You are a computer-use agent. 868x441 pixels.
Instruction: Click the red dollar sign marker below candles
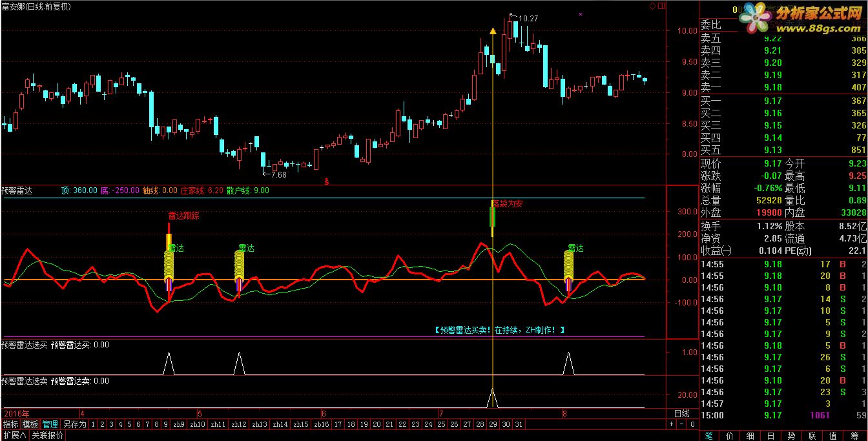(x=327, y=181)
